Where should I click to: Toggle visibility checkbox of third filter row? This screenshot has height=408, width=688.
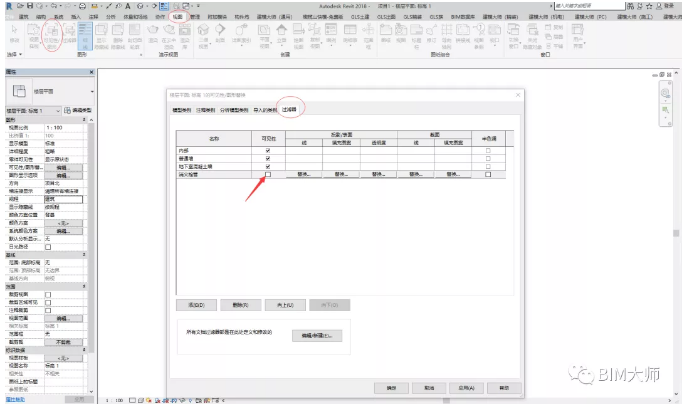268,166
